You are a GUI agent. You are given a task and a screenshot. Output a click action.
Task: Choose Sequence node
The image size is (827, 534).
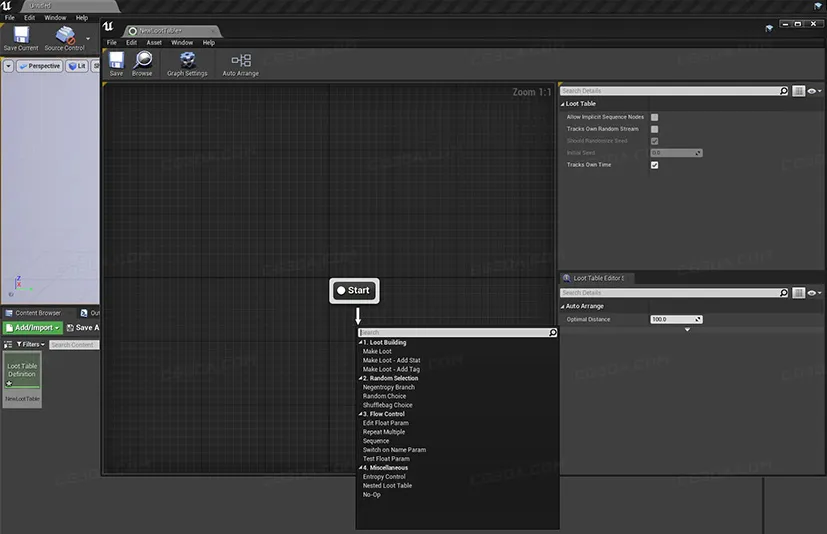[x=376, y=441]
